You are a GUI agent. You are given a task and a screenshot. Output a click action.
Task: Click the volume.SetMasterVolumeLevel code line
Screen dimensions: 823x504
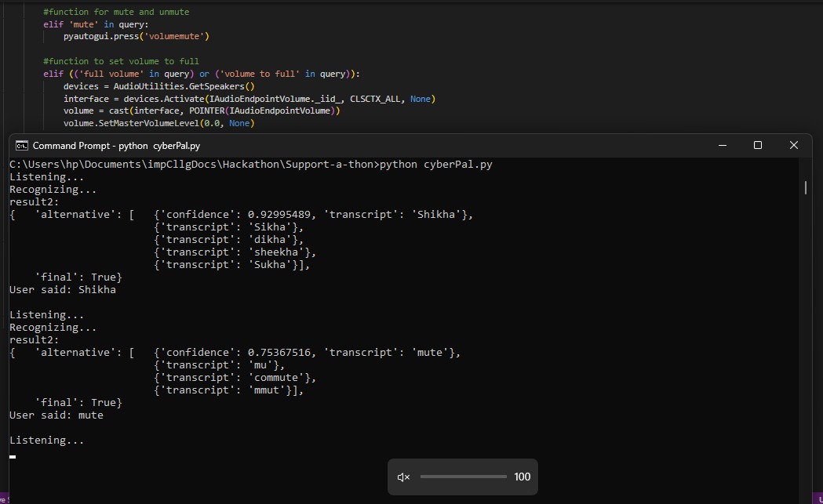(158, 123)
